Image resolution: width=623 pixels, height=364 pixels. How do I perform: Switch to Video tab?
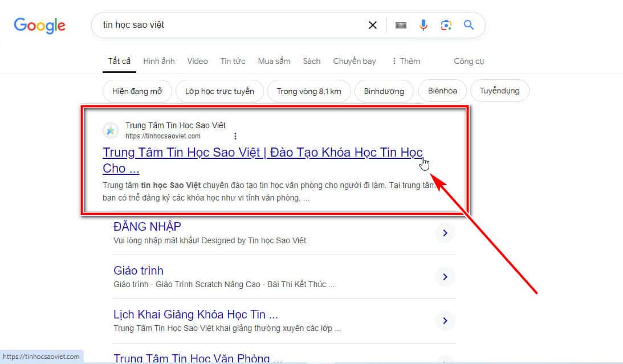[197, 61]
